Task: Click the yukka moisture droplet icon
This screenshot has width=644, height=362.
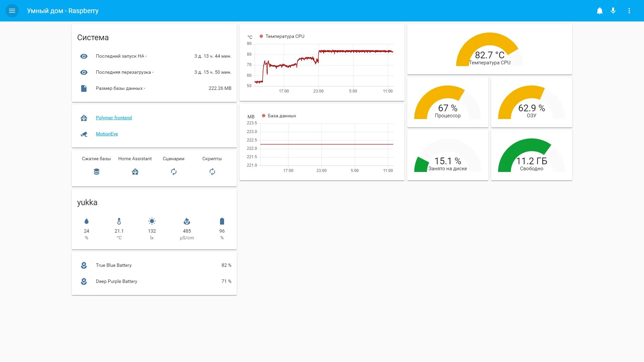Action: point(87,221)
